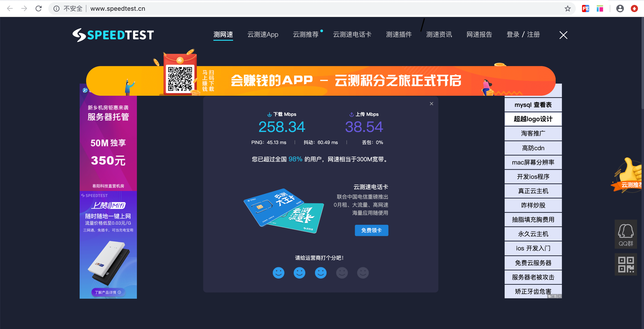Open the browser profile account icon
The image size is (644, 329).
point(620,8)
